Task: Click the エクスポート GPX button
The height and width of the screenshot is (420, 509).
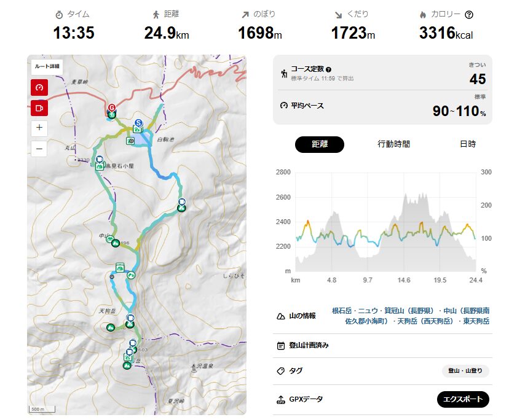Action: [463, 399]
